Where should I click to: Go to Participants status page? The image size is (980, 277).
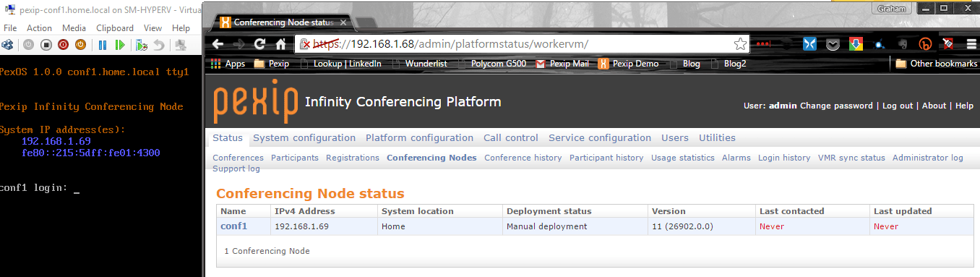click(295, 158)
